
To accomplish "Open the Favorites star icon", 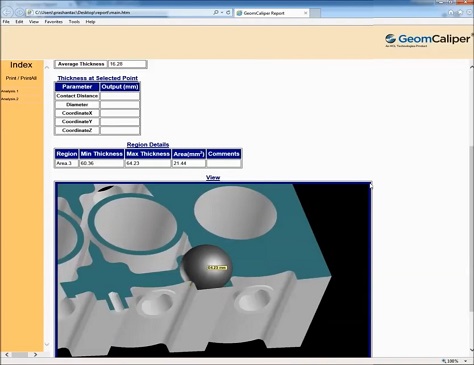I will coord(460,12).
